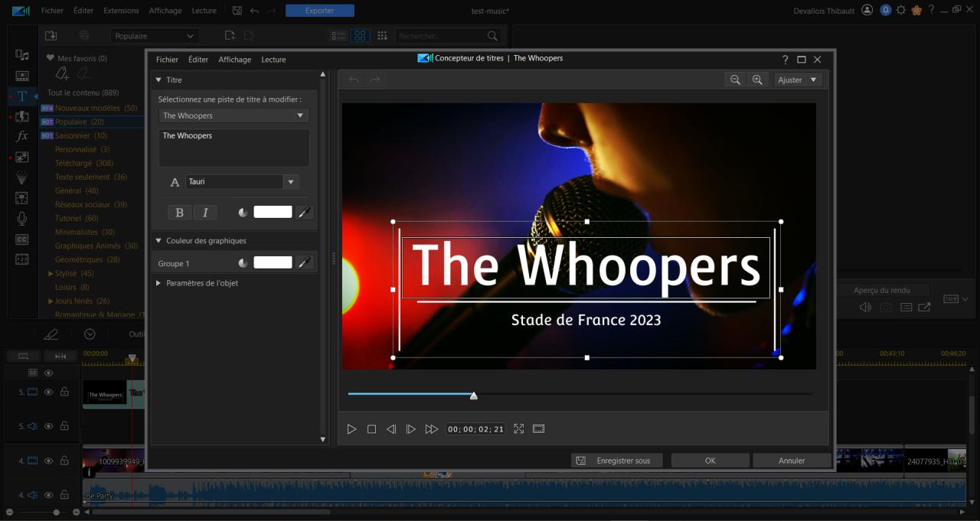Open the Groupe 1 color swatch
The image size is (980, 521).
[x=273, y=262]
